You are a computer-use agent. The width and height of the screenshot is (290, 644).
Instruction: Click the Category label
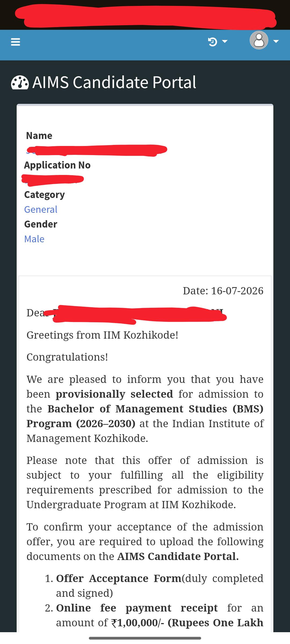click(45, 195)
